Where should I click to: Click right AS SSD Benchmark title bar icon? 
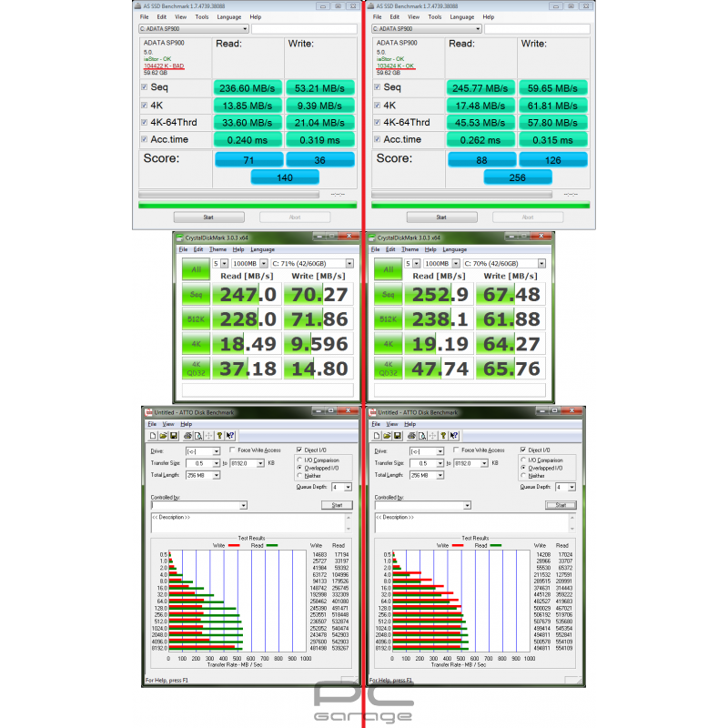point(371,6)
